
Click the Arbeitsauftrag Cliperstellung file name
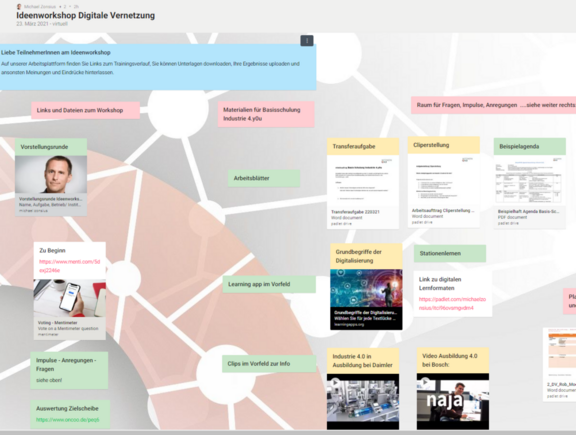click(x=443, y=211)
